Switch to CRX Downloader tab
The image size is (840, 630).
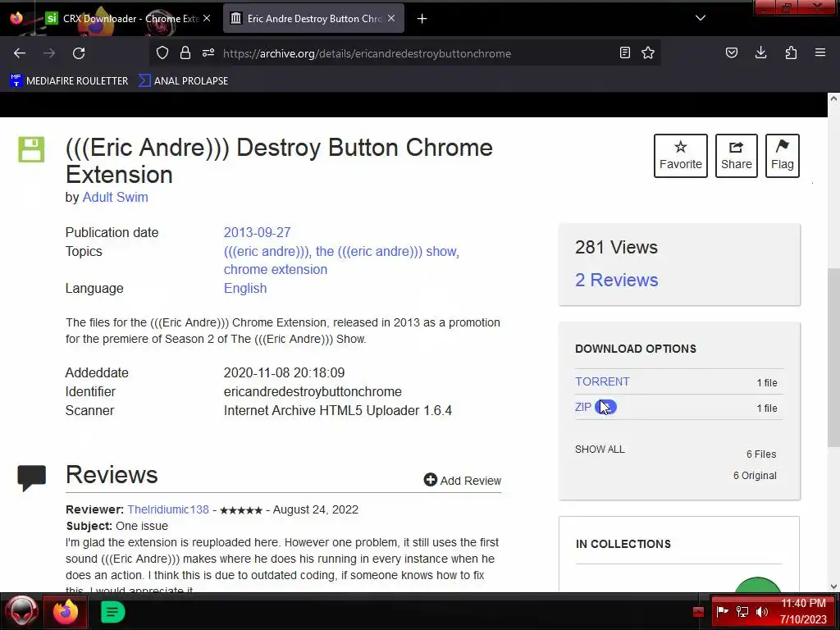(129, 19)
